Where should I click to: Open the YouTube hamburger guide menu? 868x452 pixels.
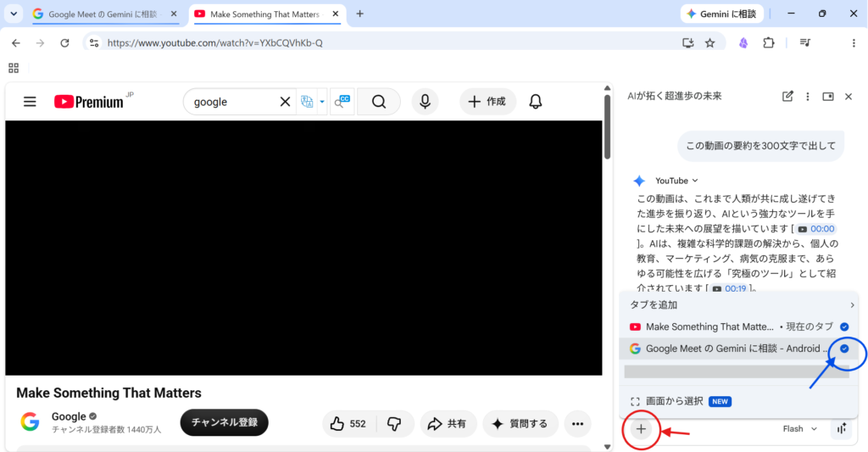[x=30, y=102]
